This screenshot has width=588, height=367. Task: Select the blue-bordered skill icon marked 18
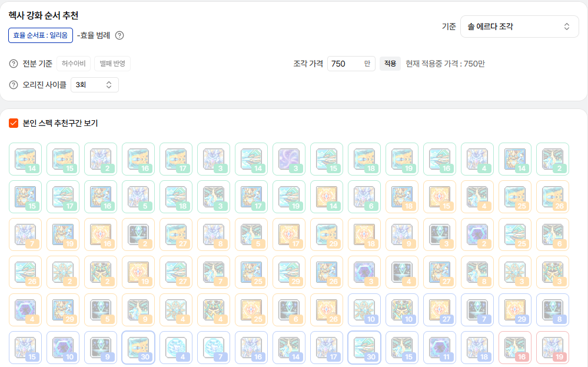click(x=477, y=348)
